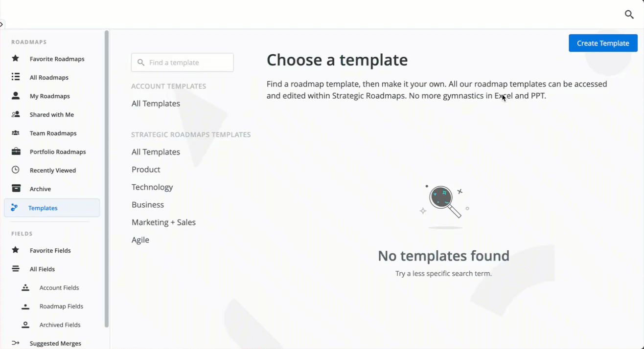This screenshot has height=349, width=644.
Task: Open Archived Fields from the sidebar
Action: tap(60, 325)
